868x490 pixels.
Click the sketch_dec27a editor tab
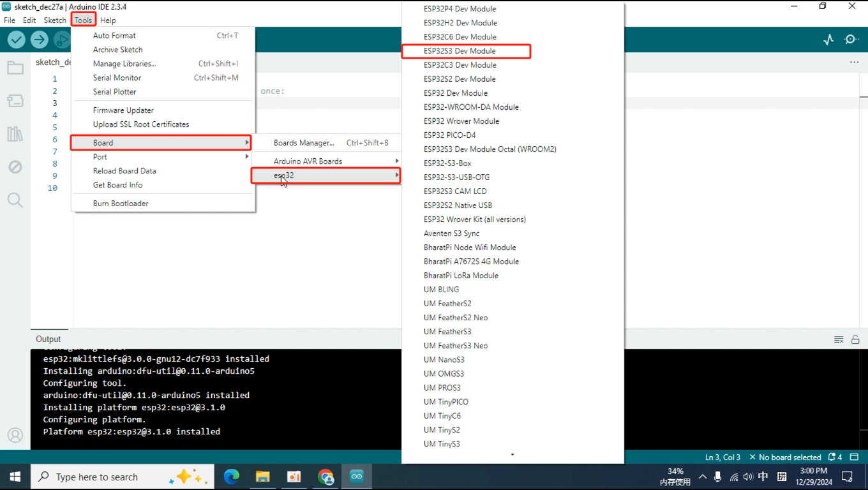(52, 63)
